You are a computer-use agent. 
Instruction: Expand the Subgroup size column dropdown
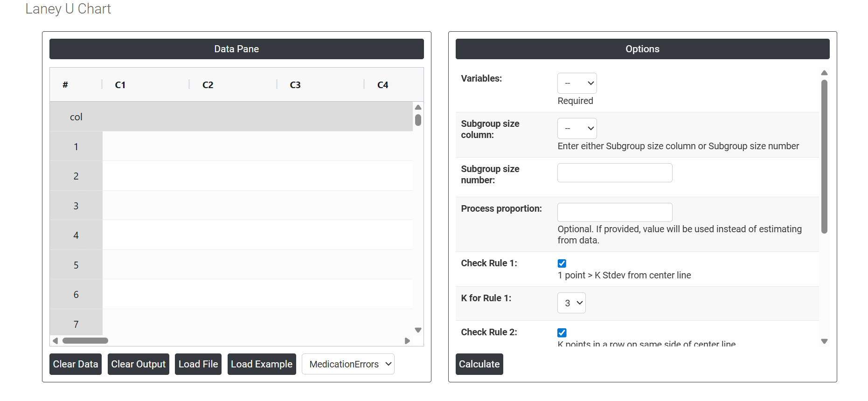point(577,129)
